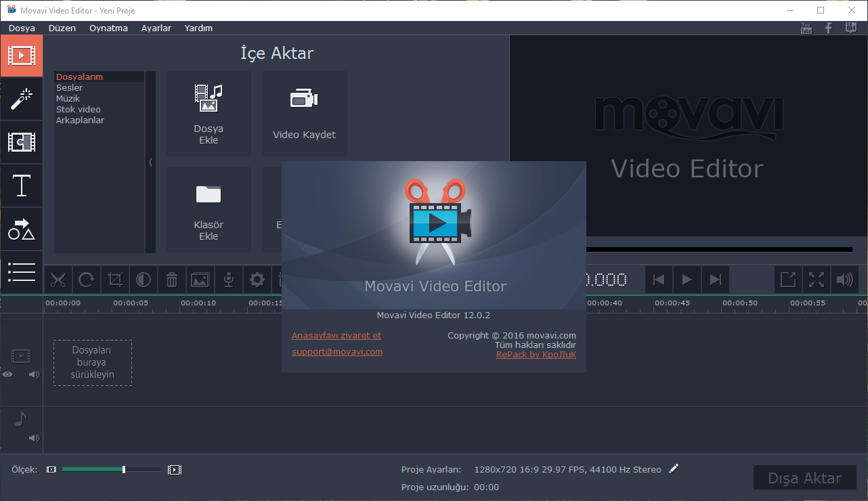Viewport: 868px width, 501px height.
Task: Open the Transitions tab in sidebar
Action: point(22,142)
